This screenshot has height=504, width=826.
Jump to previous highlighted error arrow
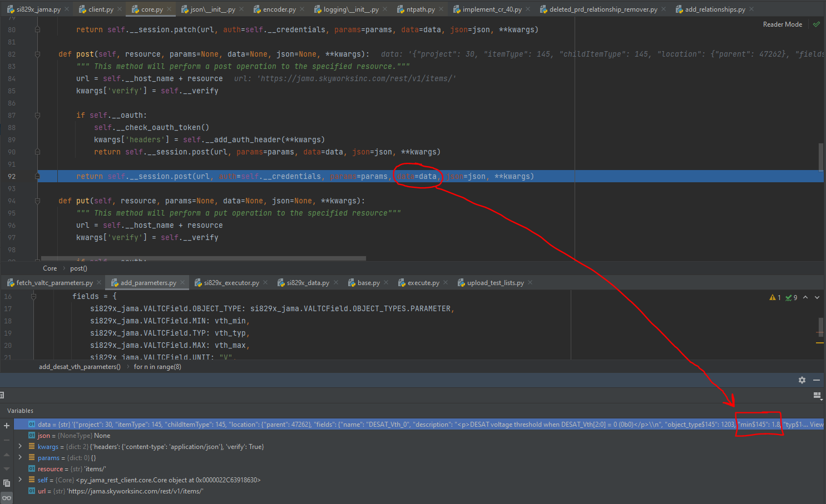[805, 298]
